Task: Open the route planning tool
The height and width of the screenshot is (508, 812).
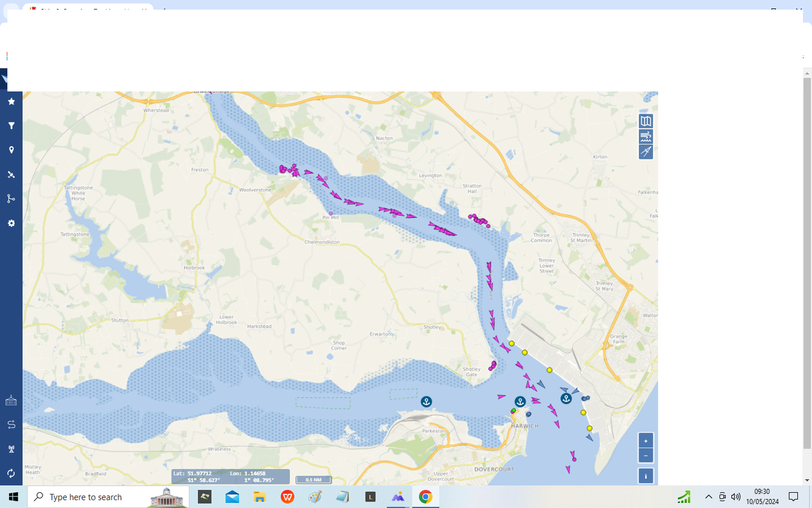Action: pos(11,199)
